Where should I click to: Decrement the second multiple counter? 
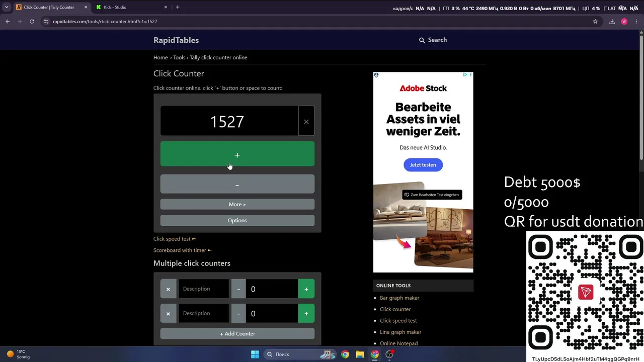pos(238,313)
